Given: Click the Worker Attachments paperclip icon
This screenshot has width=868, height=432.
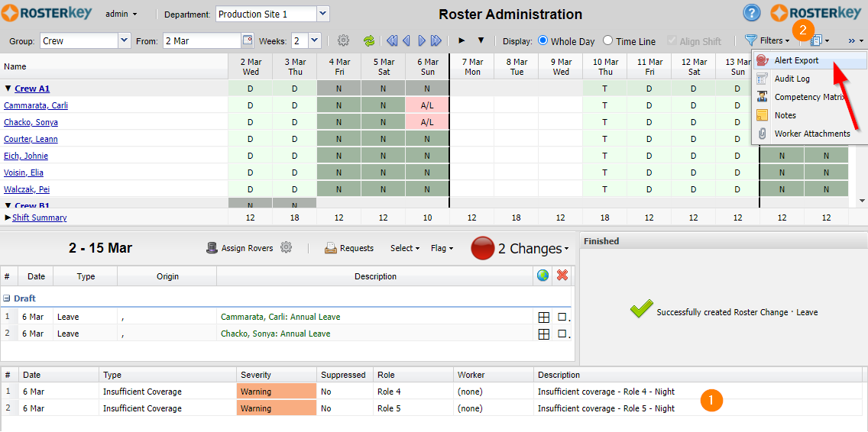Looking at the screenshot, I should (763, 134).
